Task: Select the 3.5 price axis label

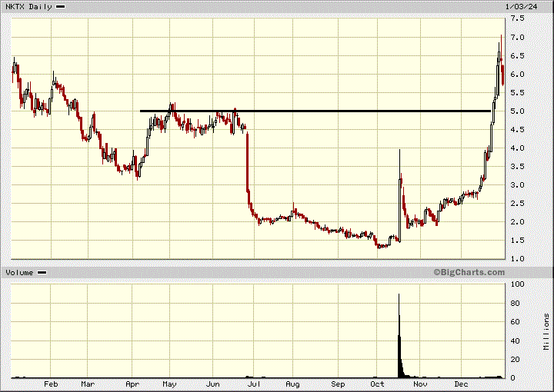Action: (517, 167)
